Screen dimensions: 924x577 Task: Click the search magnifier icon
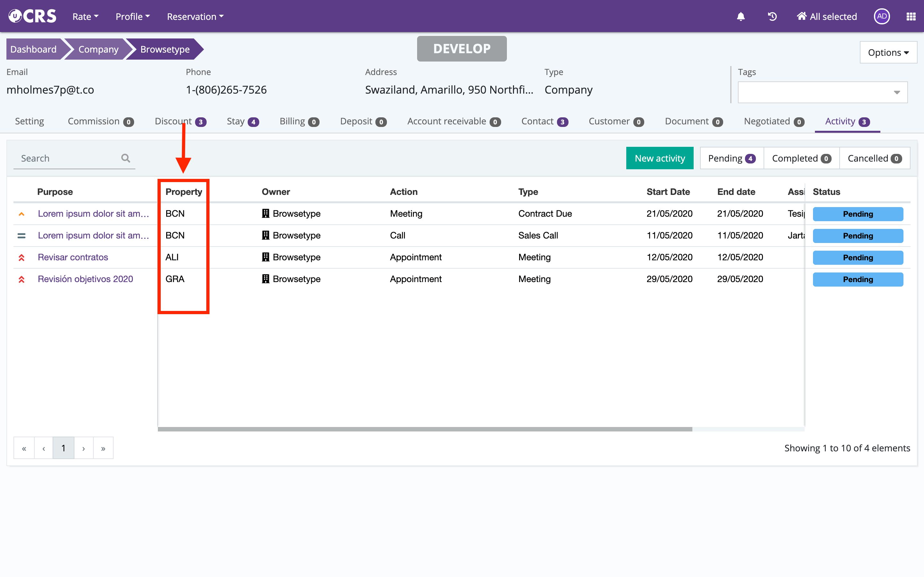126,158
